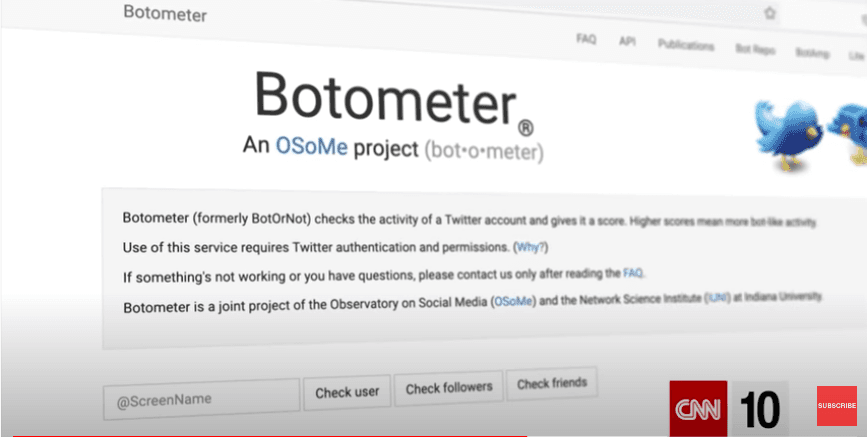This screenshot has height=437, width=867.
Task: Click the Check friends button
Action: point(552,383)
